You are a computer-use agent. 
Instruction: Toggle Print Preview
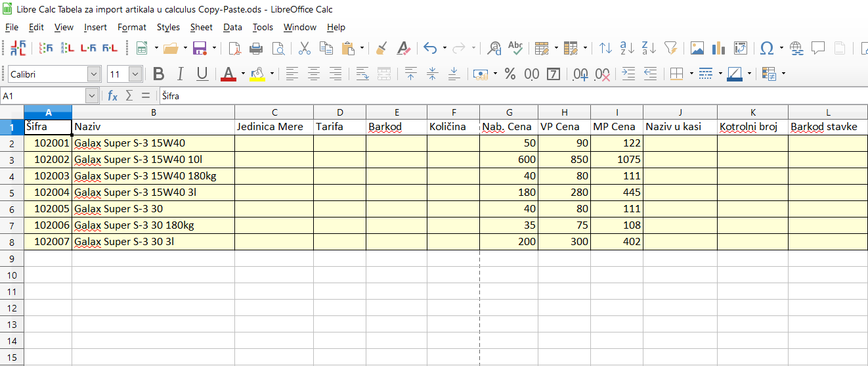click(x=278, y=48)
